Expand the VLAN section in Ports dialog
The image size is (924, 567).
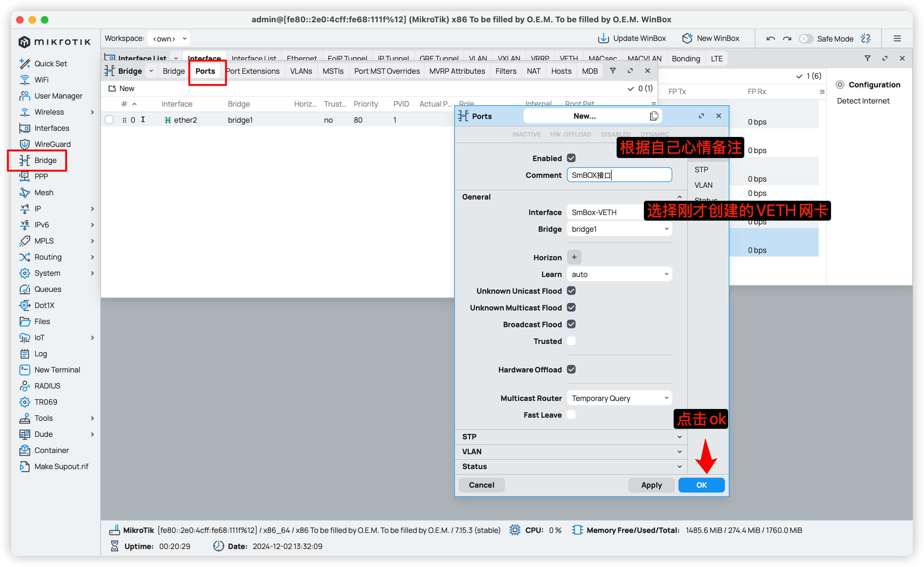coord(571,451)
